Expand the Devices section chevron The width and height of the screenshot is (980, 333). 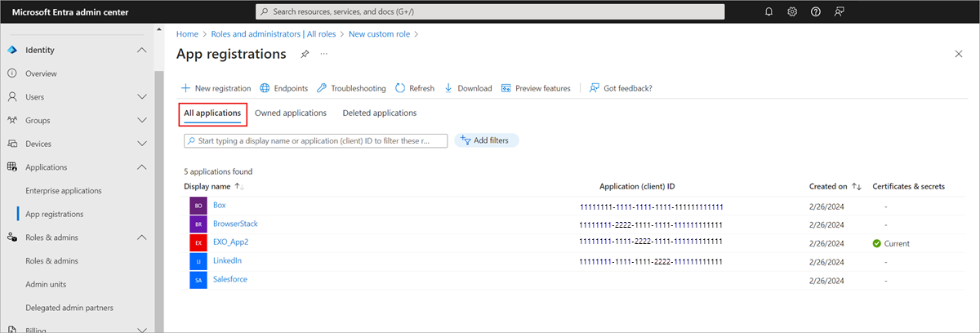pyautogui.click(x=142, y=144)
